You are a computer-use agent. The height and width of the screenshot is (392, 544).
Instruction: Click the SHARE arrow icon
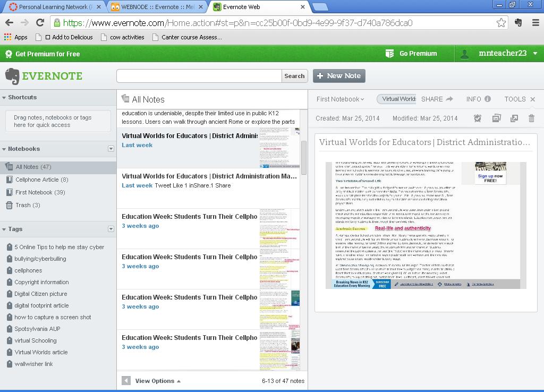449,99
